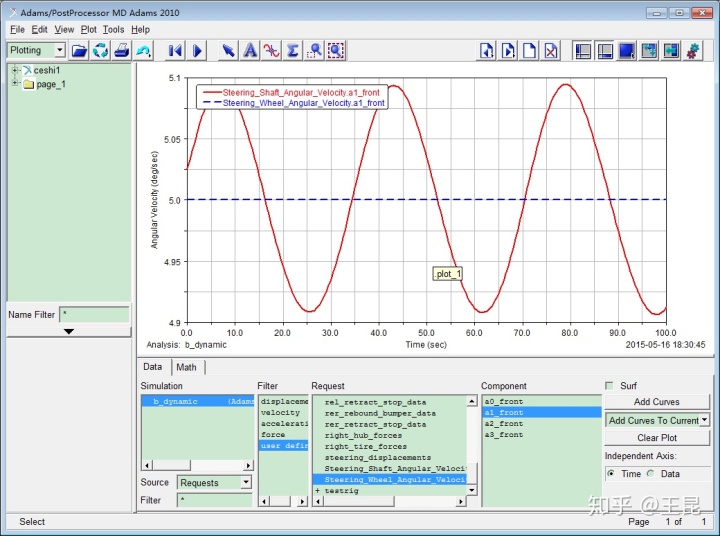Click the sigma statistics tool icon

[x=293, y=50]
